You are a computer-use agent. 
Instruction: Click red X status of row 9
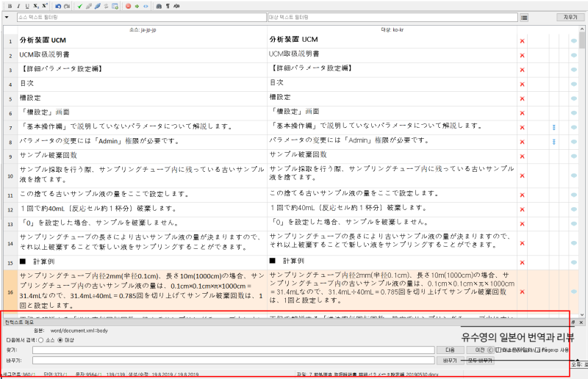pos(522,156)
